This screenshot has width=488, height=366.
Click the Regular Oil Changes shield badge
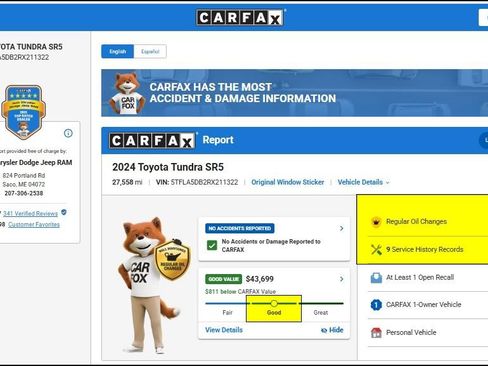pyautogui.click(x=173, y=259)
